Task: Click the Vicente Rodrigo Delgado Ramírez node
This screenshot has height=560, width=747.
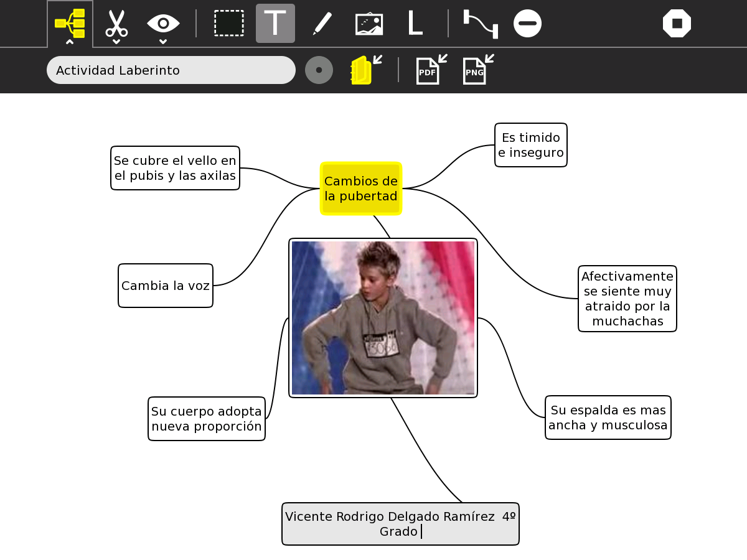Action: tap(400, 524)
